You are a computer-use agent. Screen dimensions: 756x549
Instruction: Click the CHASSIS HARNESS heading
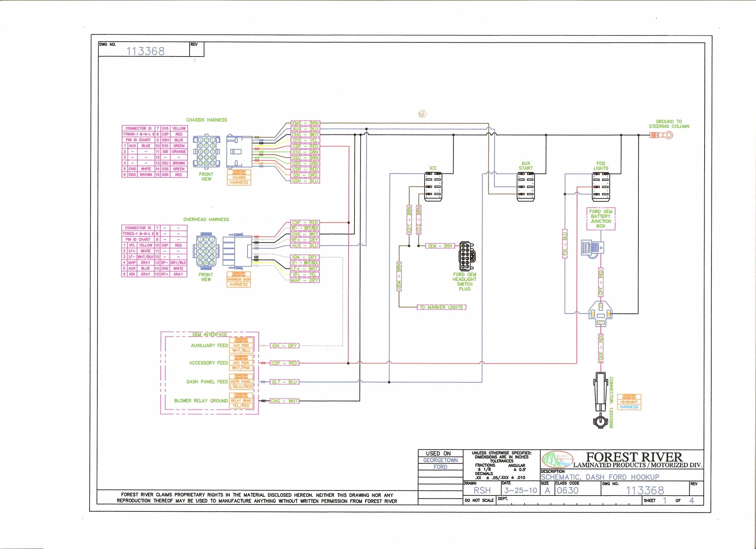click(207, 120)
